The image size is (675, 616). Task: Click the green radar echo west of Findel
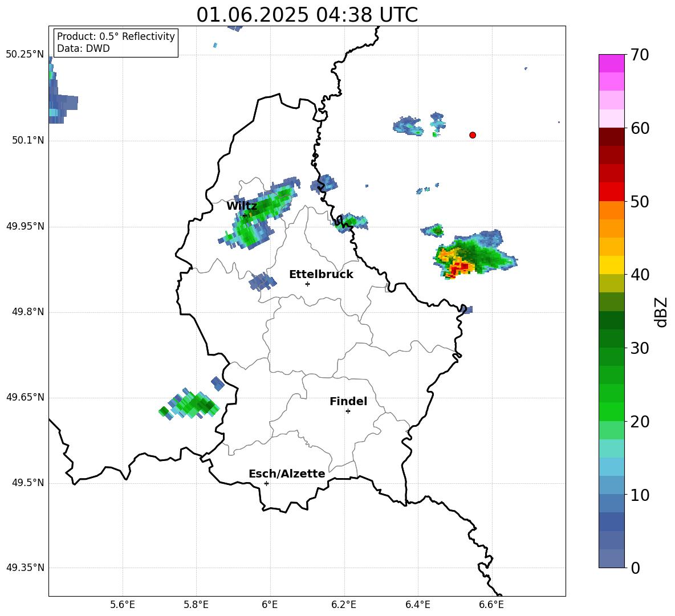tap(189, 404)
